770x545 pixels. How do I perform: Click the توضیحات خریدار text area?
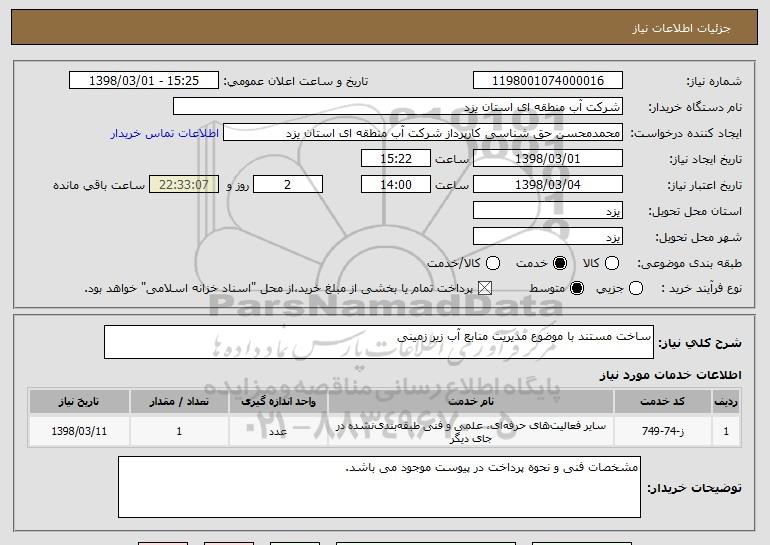coord(379,487)
